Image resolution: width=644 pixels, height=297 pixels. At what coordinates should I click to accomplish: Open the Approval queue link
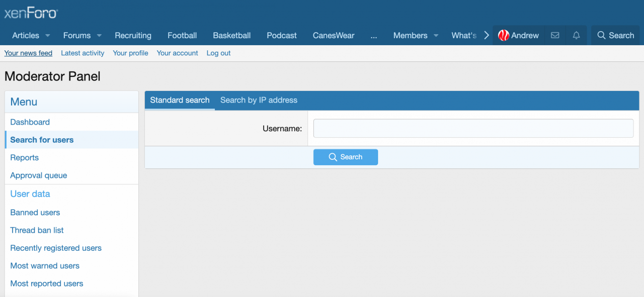click(39, 175)
